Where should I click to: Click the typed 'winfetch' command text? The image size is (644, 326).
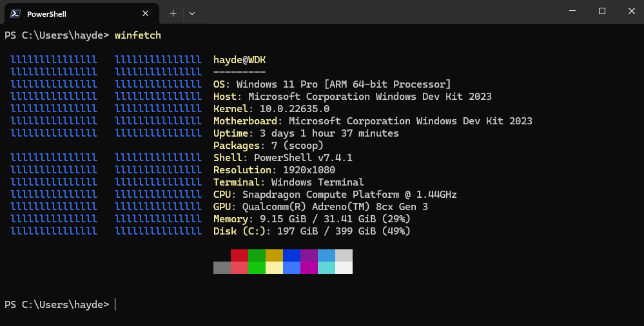(x=137, y=35)
